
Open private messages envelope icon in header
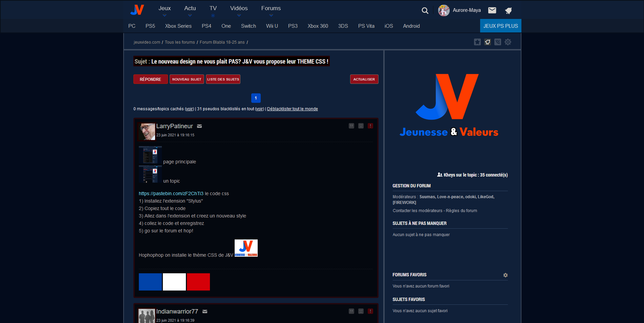click(492, 10)
